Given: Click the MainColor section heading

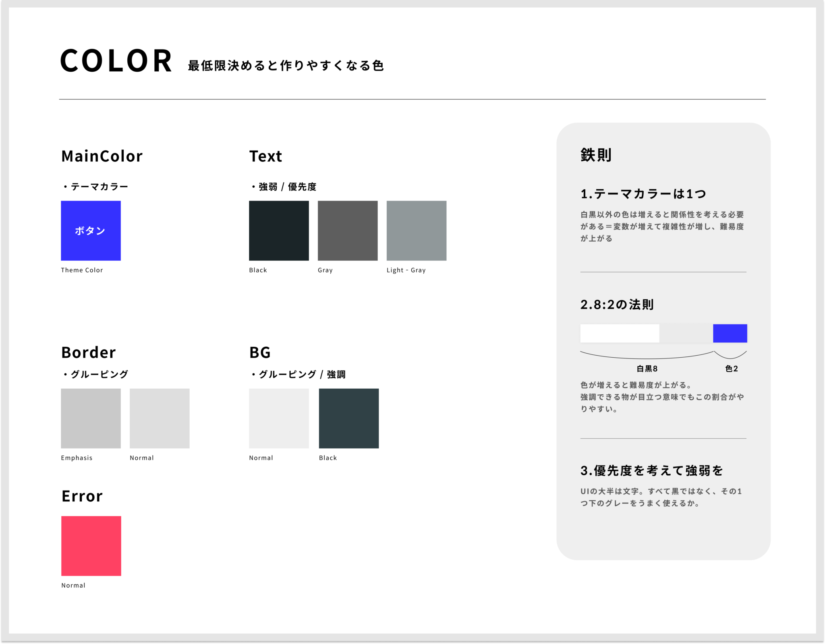Looking at the screenshot, I should click(x=102, y=156).
